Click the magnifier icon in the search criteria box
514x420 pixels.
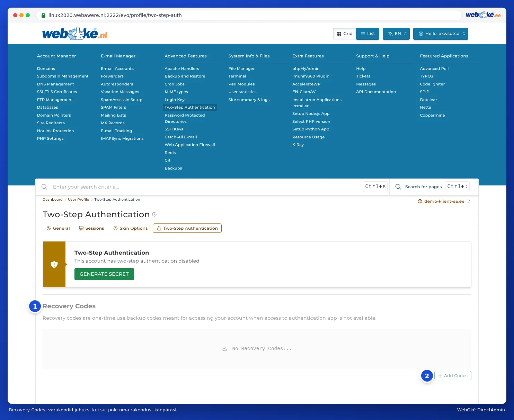[x=44, y=187]
